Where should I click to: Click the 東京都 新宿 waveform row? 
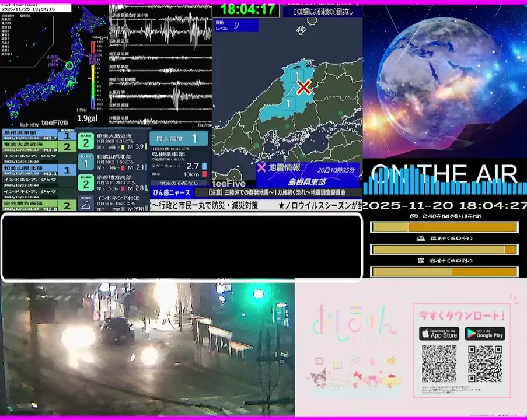(160, 69)
